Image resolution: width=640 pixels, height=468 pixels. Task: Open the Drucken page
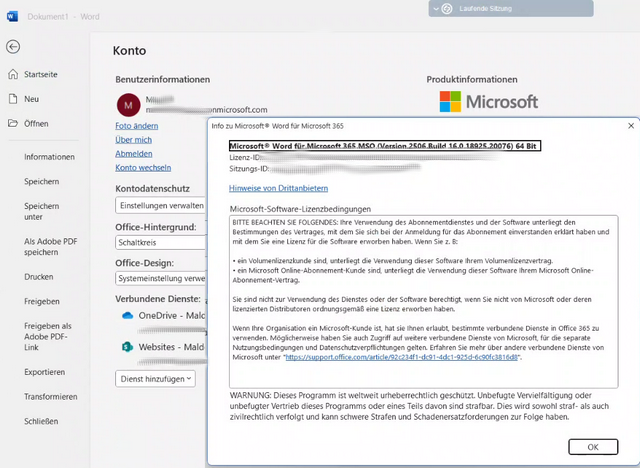click(38, 277)
